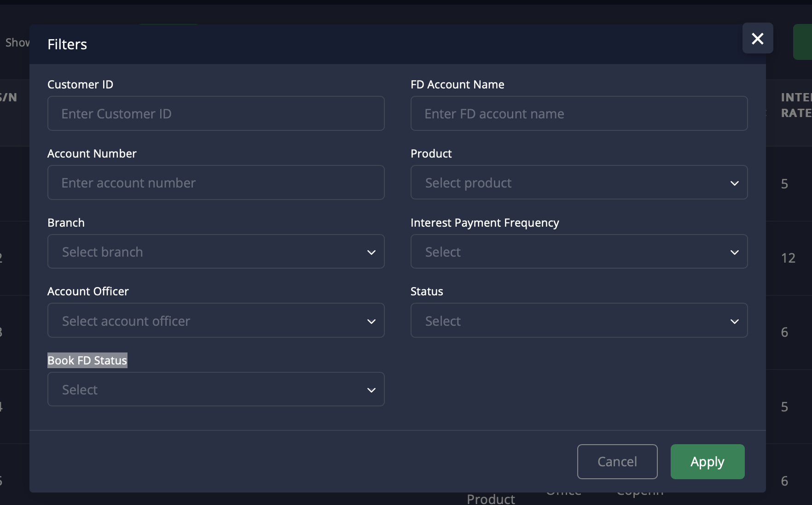Screen dimensions: 812x505
Task: Click the green button behind the dialog
Action: tap(803, 42)
